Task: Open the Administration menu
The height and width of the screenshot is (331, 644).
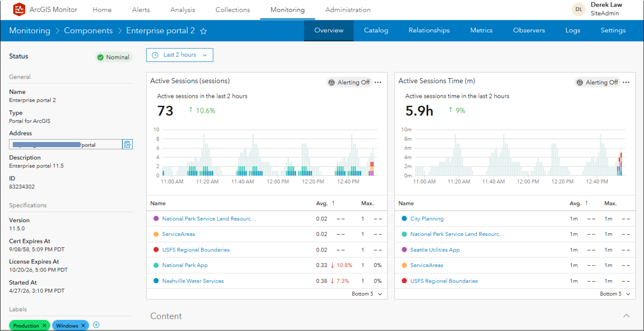Action: [x=348, y=10]
